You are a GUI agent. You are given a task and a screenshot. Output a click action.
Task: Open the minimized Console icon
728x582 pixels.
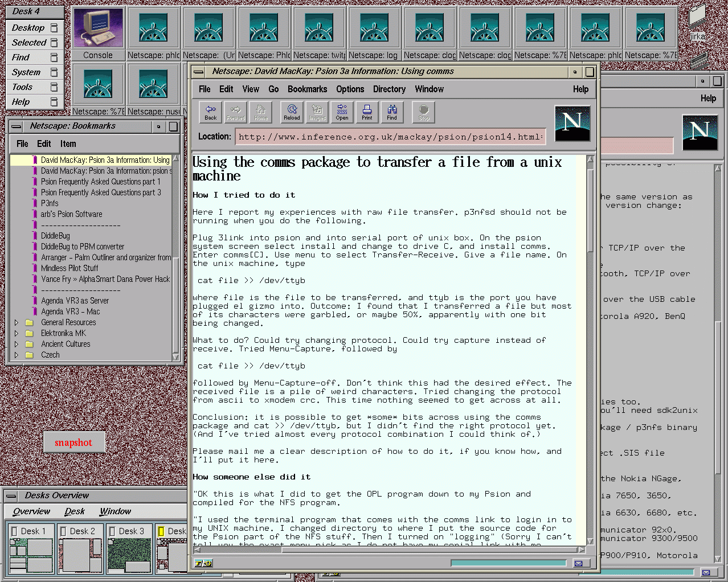point(98,33)
